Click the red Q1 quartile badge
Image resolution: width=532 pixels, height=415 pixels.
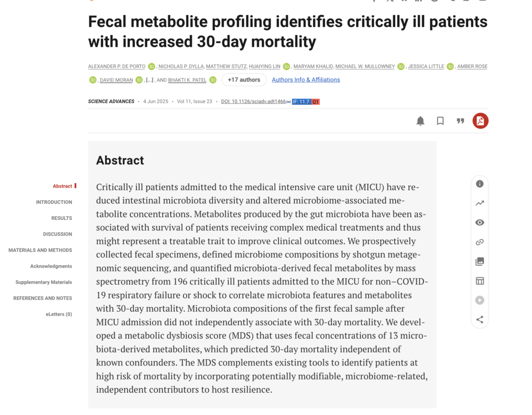coord(315,102)
